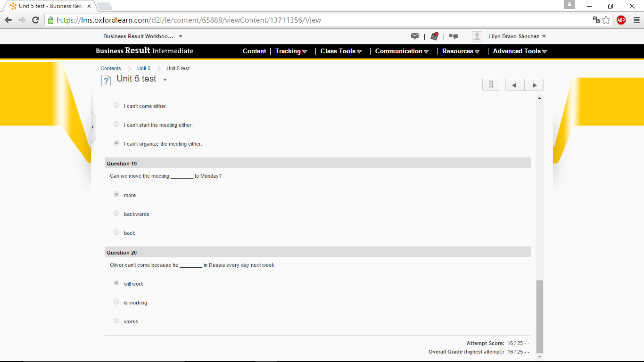Open the Class Tools menu
The width and height of the screenshot is (644, 362).
coord(341,51)
